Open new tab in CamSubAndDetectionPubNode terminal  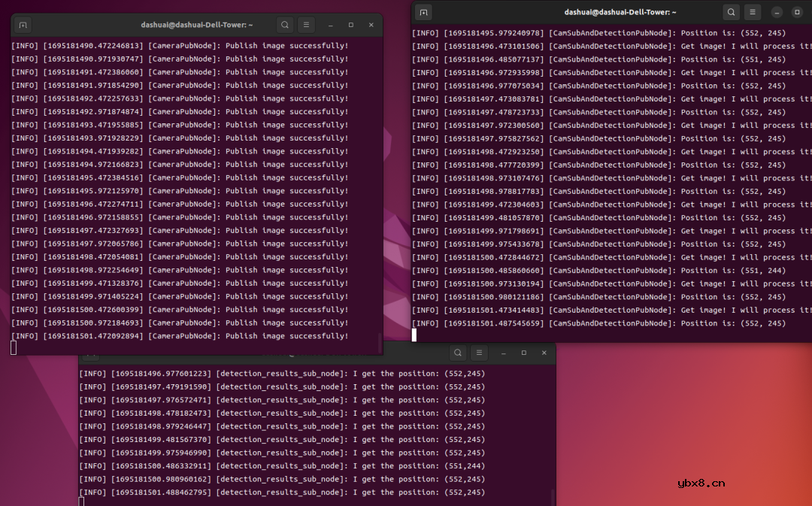click(x=424, y=12)
